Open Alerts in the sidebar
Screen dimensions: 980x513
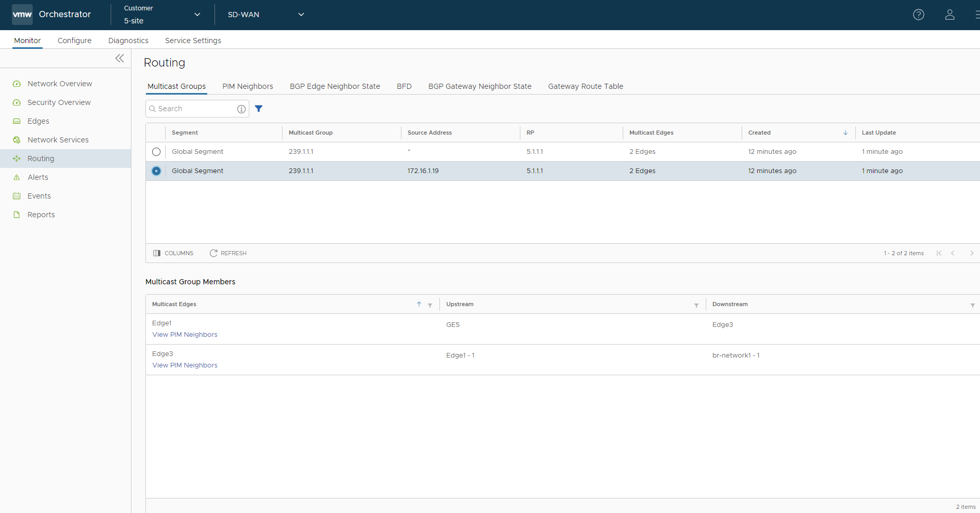(37, 177)
